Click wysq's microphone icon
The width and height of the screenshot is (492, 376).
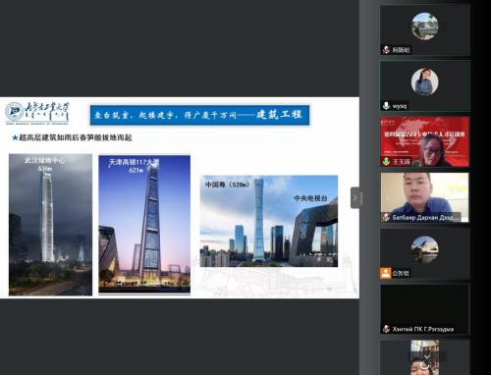tap(386, 106)
